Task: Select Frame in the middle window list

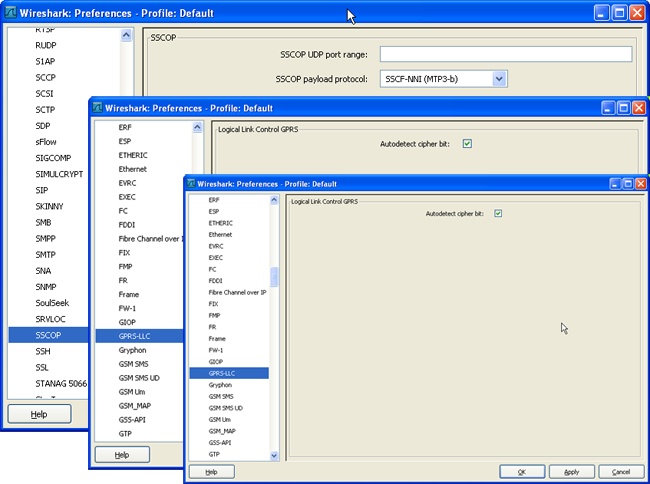Action: [129, 295]
